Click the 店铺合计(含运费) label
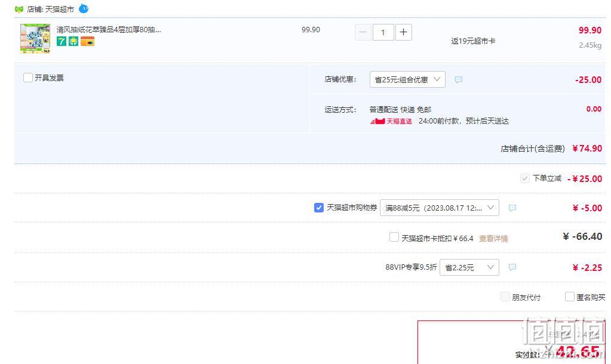This screenshot has height=364, width=611. tap(533, 149)
